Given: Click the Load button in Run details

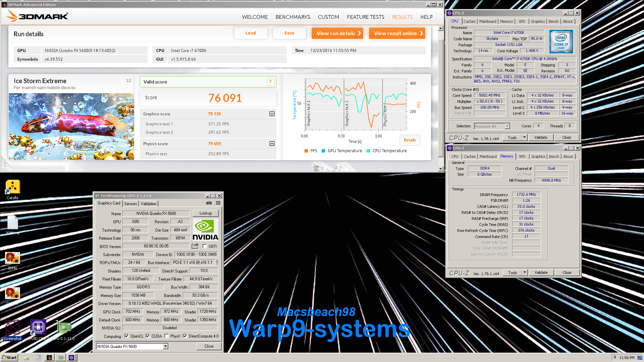Looking at the screenshot, I should point(251,33).
